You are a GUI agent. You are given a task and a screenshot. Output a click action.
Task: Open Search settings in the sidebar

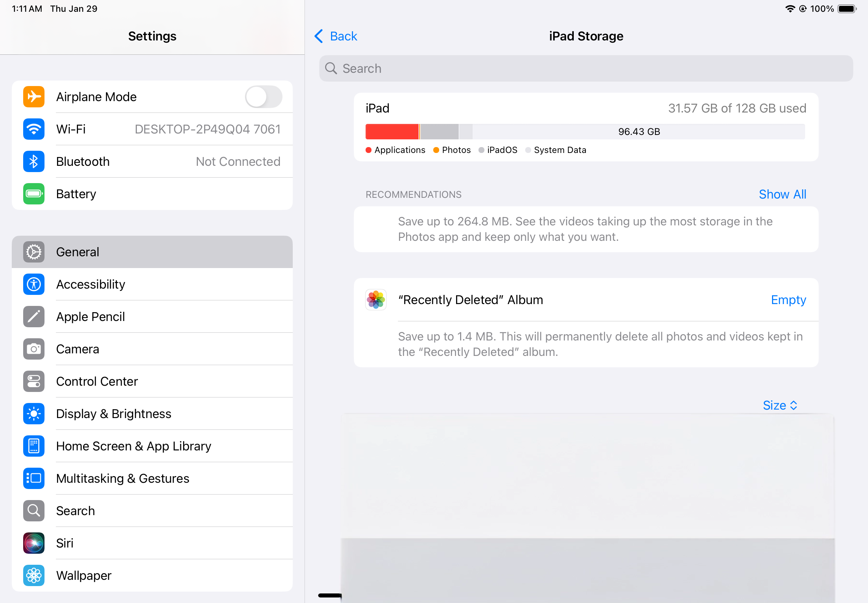[152, 511]
